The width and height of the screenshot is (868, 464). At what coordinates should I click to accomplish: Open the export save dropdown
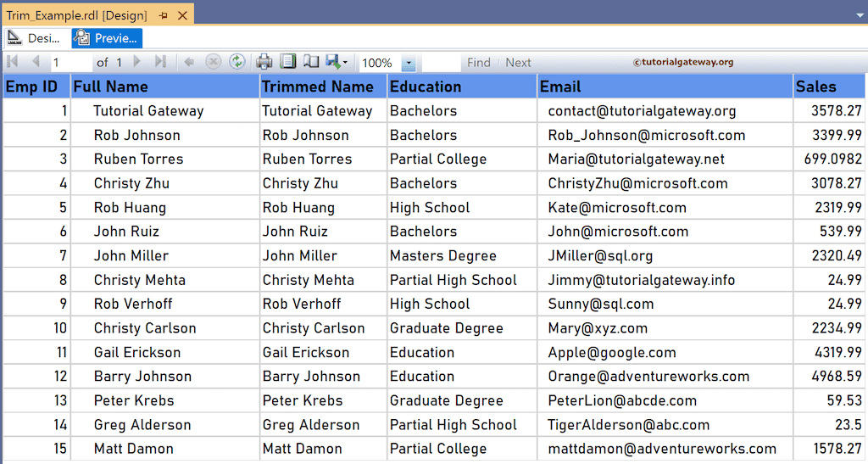coord(337,62)
